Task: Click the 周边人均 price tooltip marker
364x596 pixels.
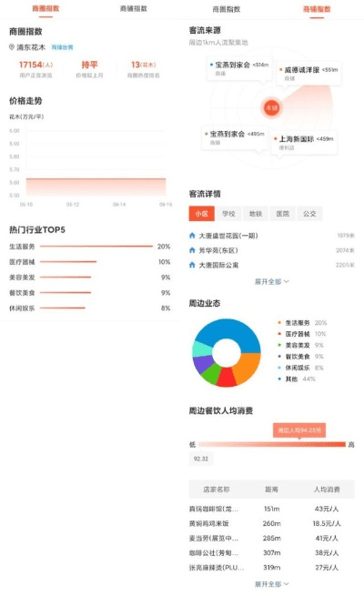Action: pos(299,430)
